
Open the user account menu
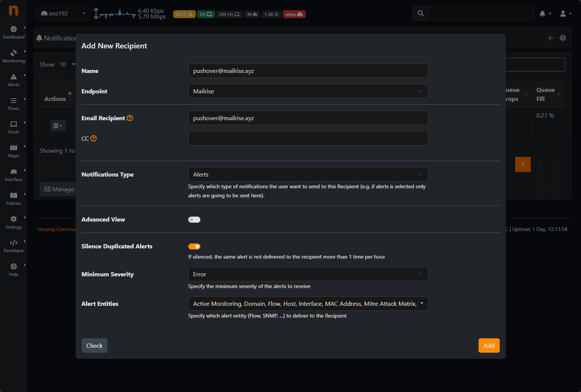point(564,13)
